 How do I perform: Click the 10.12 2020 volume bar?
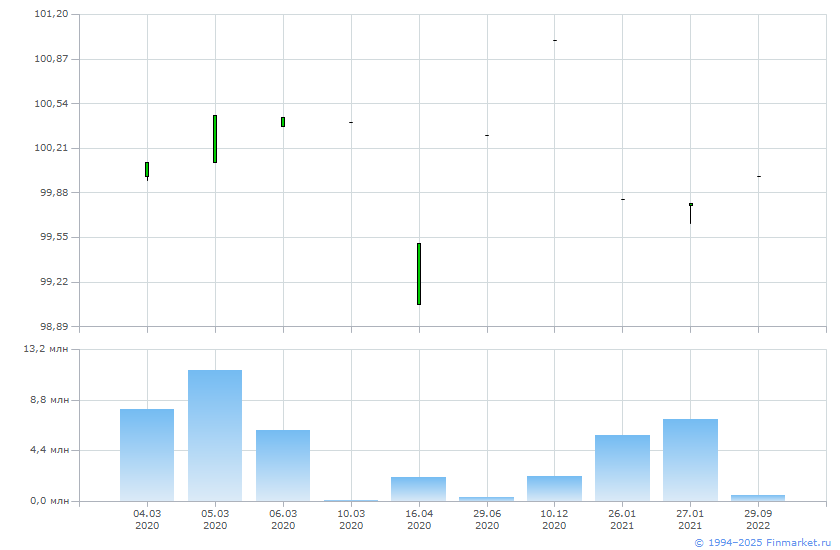(554, 488)
